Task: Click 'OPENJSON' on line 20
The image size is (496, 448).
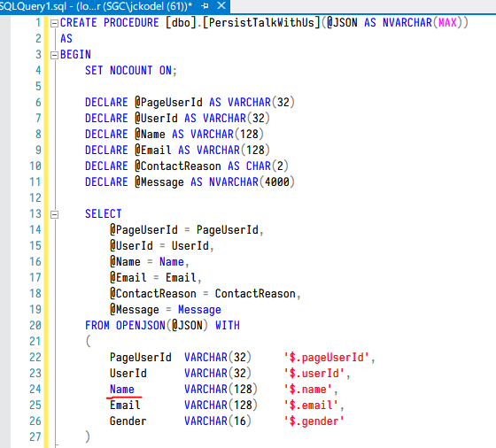Action: (141, 325)
